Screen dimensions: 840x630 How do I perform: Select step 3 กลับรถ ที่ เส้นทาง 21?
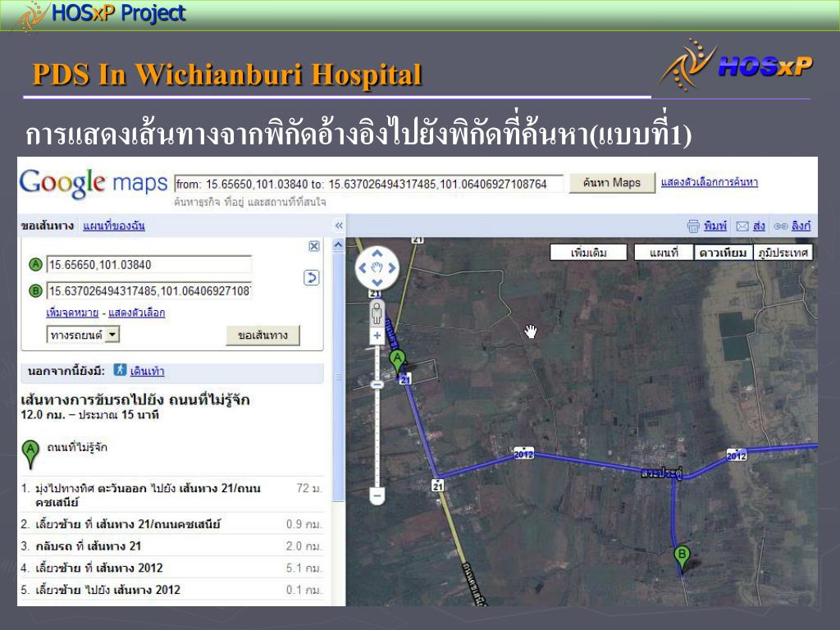172,546
